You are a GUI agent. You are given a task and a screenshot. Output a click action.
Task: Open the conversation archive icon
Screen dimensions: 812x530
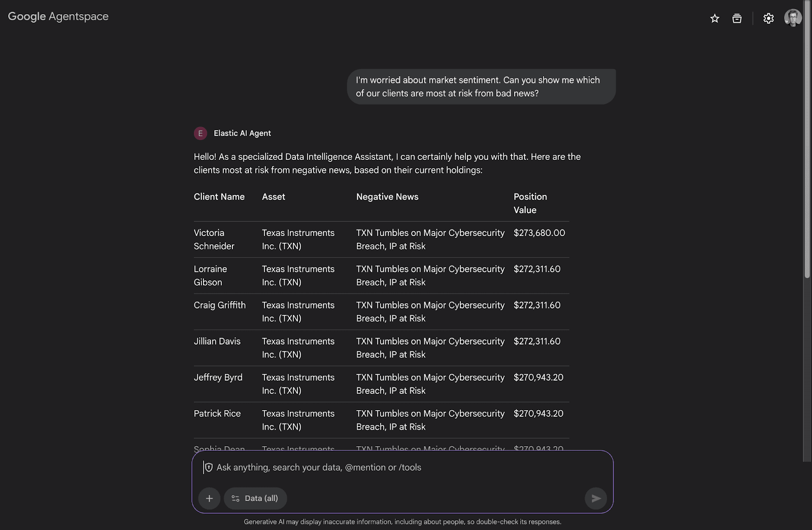tap(736, 18)
